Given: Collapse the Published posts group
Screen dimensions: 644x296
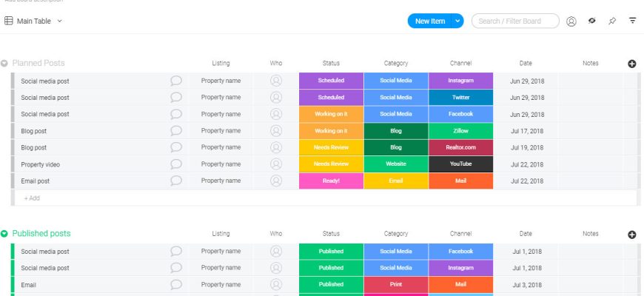Looking at the screenshot, I should point(4,234).
